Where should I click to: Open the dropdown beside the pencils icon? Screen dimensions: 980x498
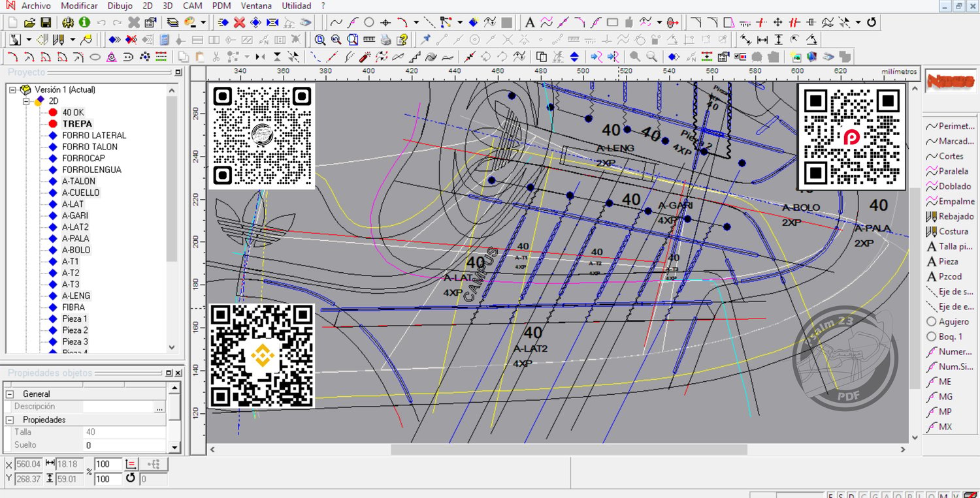pos(73,40)
